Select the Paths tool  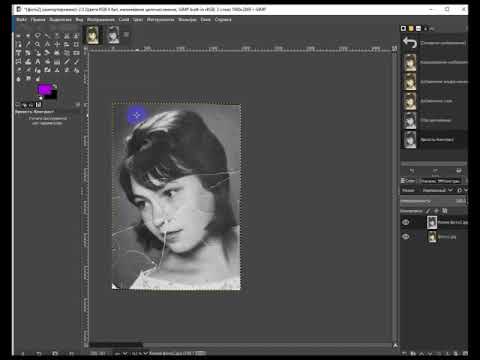[18, 44]
